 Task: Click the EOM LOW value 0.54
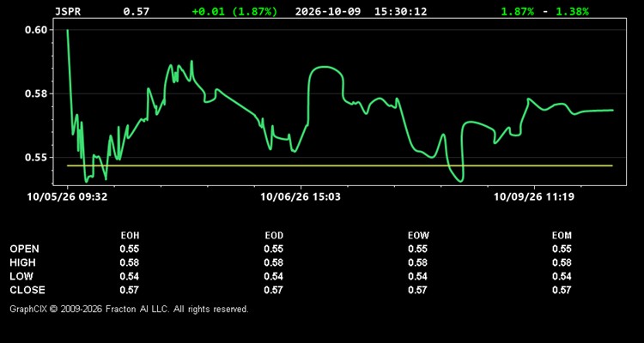pyautogui.click(x=562, y=276)
